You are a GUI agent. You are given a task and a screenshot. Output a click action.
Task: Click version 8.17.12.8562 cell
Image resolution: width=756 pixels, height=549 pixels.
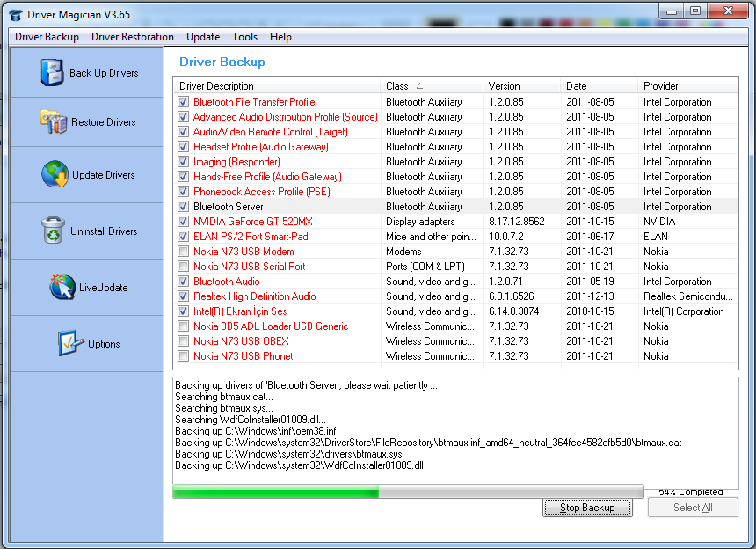[x=516, y=222]
